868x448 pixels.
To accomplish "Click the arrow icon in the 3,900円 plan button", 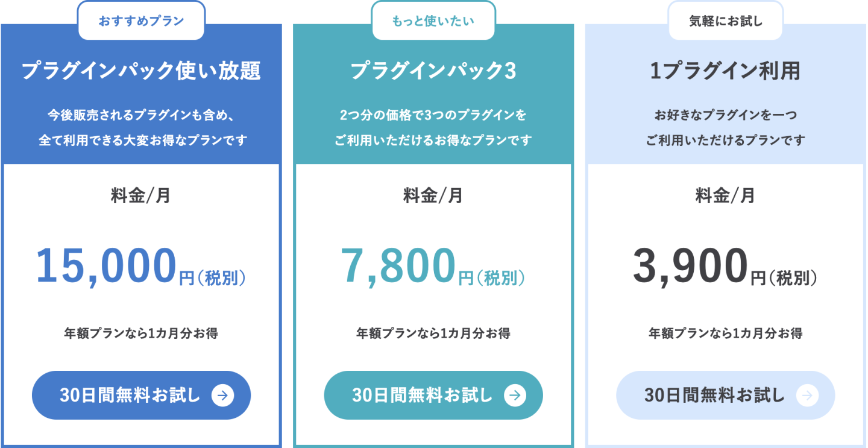I will [x=807, y=396].
